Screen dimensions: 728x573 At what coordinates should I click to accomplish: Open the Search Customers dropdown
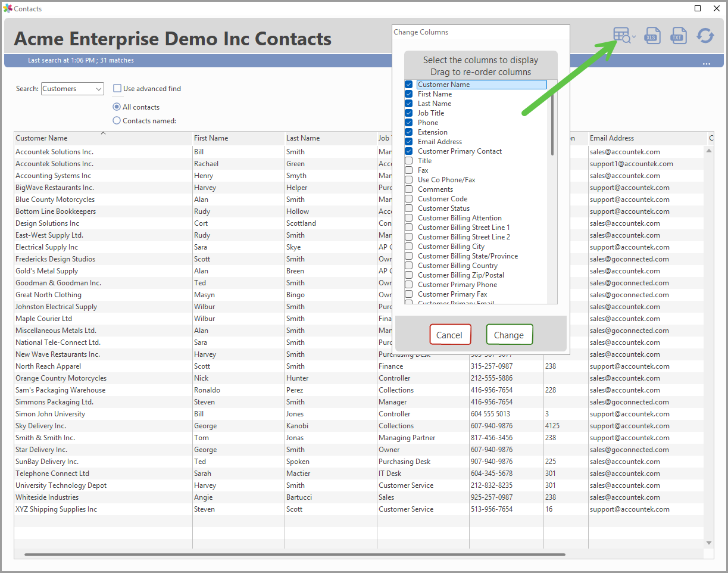(73, 89)
